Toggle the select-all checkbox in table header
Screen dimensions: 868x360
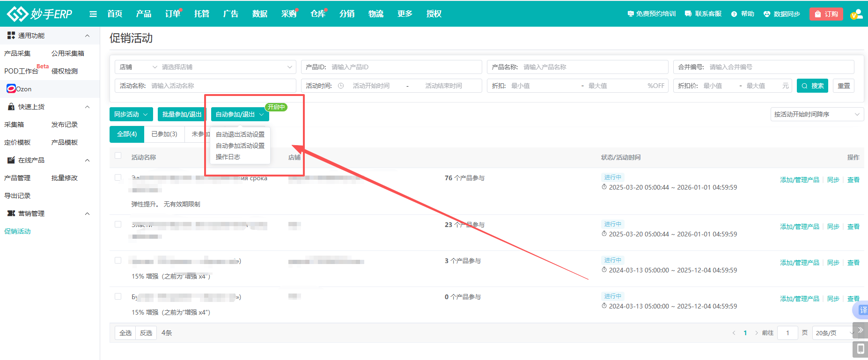[x=118, y=156]
